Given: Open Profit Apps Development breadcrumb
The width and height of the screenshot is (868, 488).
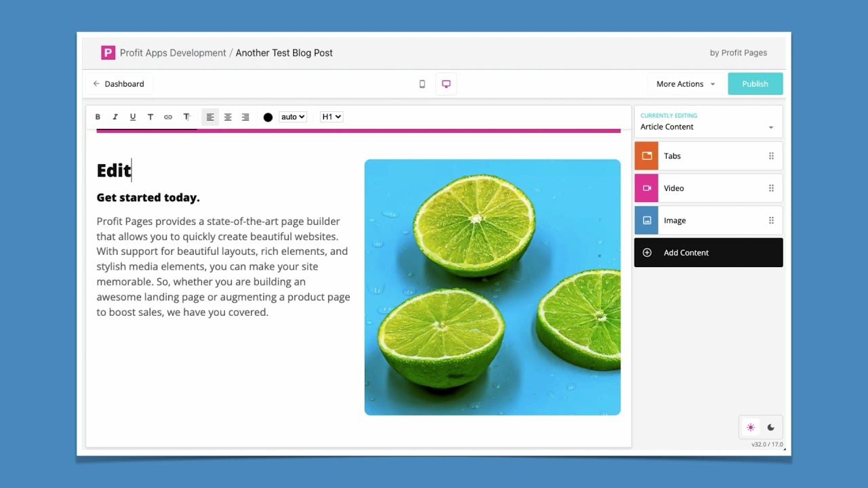Looking at the screenshot, I should click(173, 53).
